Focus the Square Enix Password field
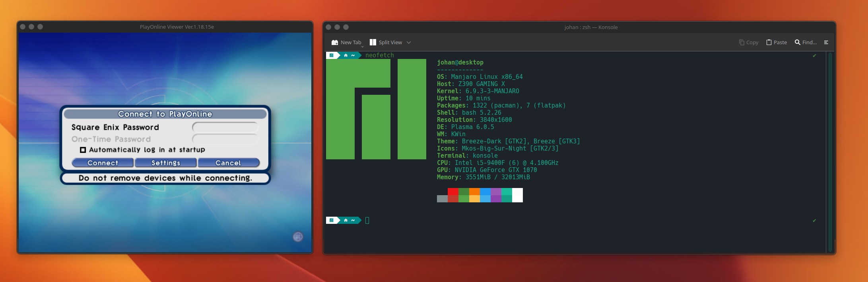This screenshot has height=282, width=868. point(225,127)
